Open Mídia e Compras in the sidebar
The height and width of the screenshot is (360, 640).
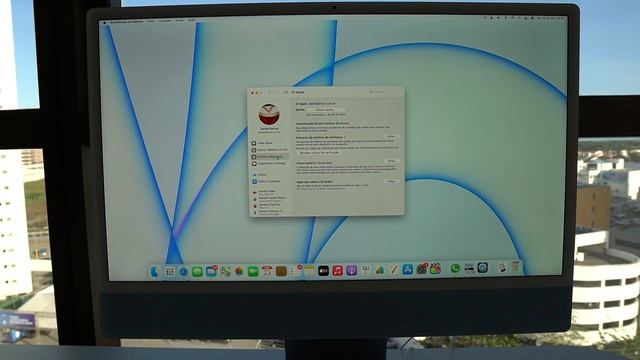click(266, 181)
